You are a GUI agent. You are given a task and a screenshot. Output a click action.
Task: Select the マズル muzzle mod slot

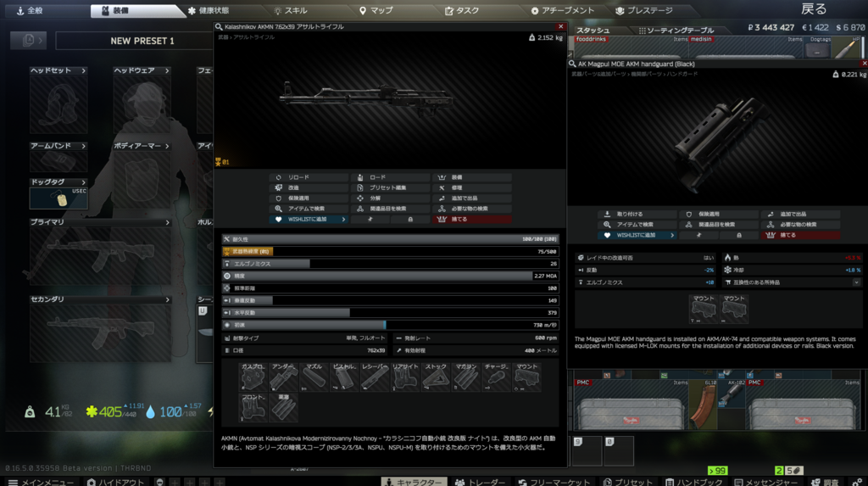pos(314,377)
